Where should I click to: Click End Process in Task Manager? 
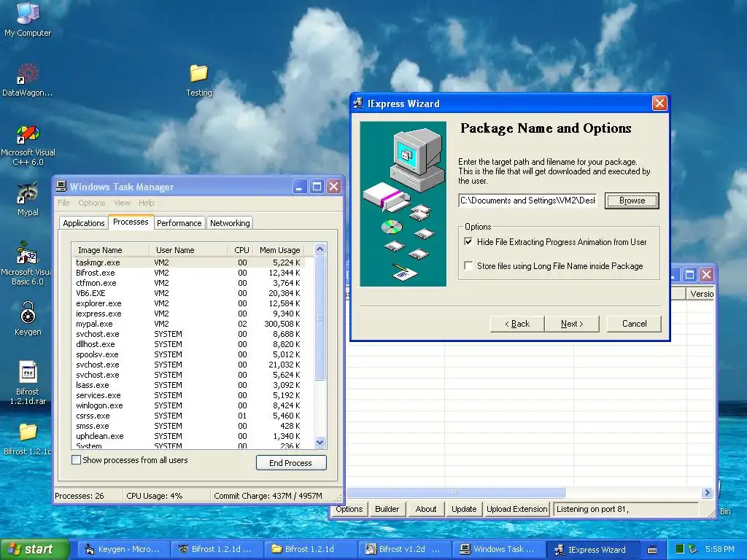pos(290,463)
